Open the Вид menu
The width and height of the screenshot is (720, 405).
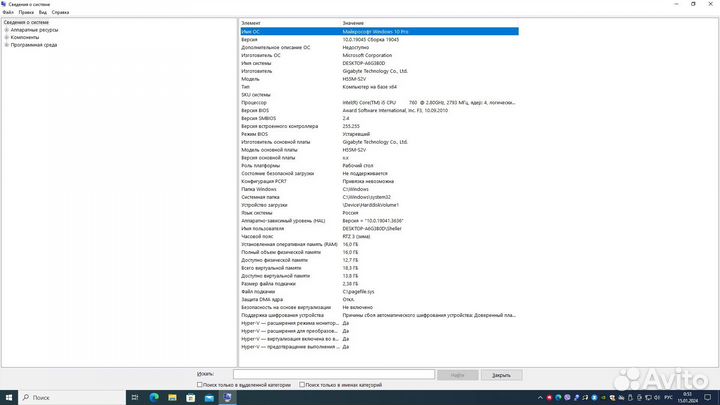click(x=43, y=12)
